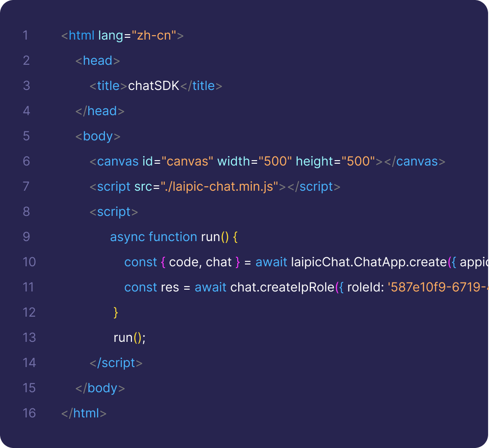Click the "canvas" id attribute value
The image size is (489, 448).
(x=187, y=161)
